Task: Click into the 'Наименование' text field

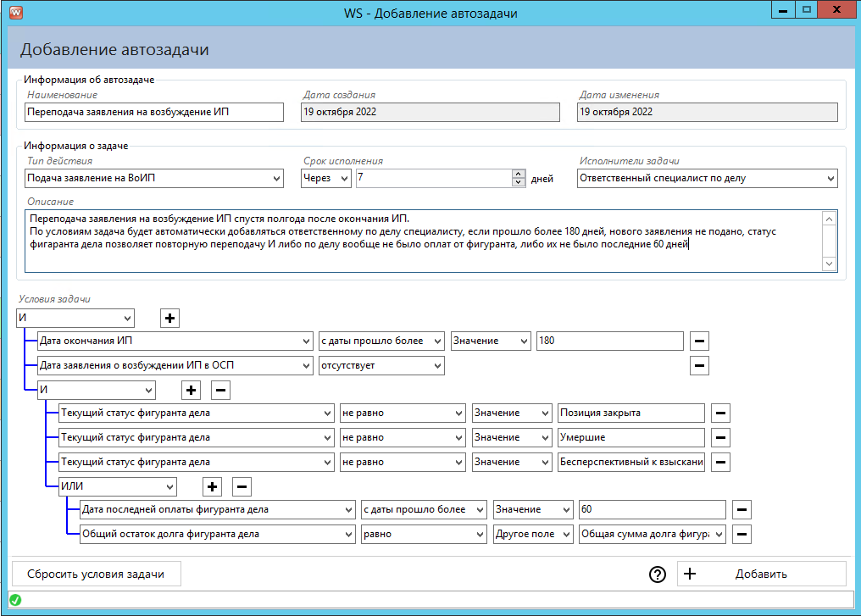Action: coord(154,112)
